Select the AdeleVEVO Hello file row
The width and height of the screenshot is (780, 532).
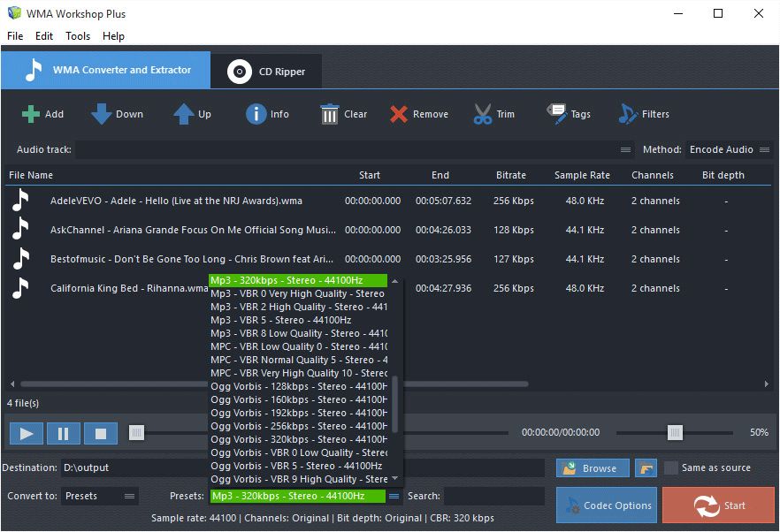(x=388, y=201)
